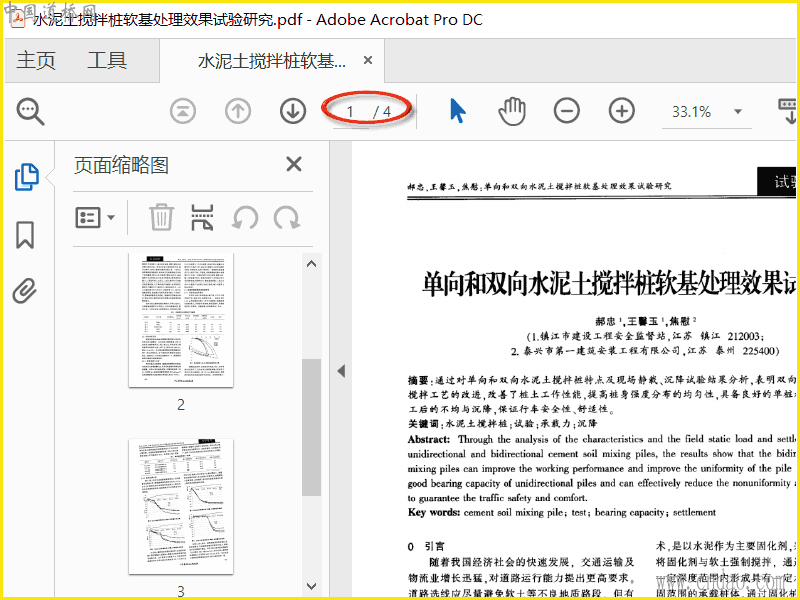Open the zoom level dropdown arrow

point(737,112)
